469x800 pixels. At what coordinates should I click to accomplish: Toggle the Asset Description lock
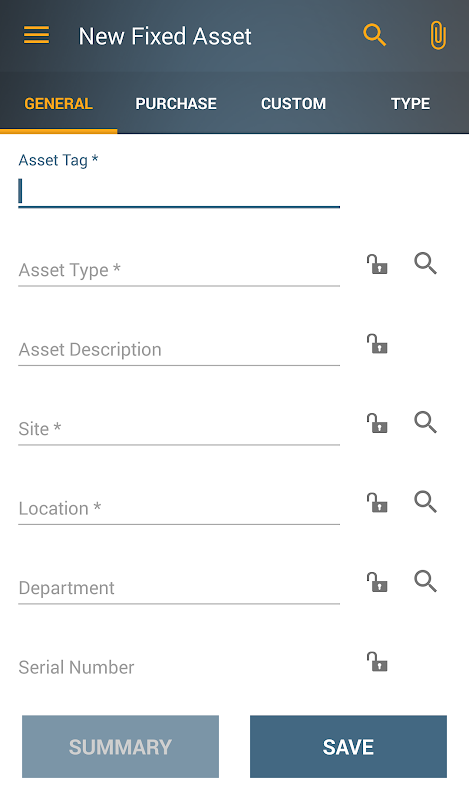pos(377,344)
